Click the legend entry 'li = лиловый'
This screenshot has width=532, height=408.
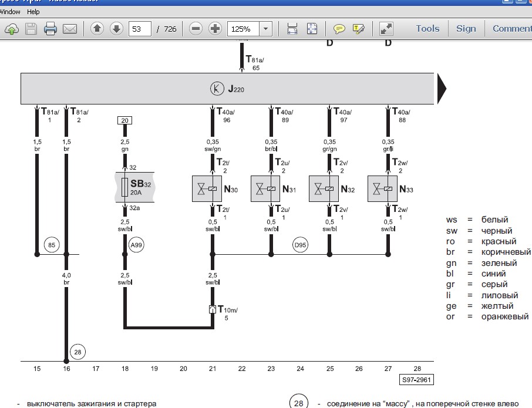click(482, 295)
